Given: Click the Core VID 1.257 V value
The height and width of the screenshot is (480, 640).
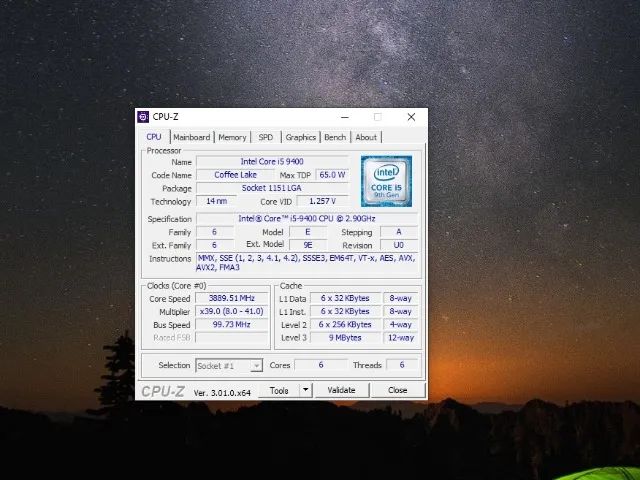Looking at the screenshot, I should pyautogui.click(x=322, y=201).
